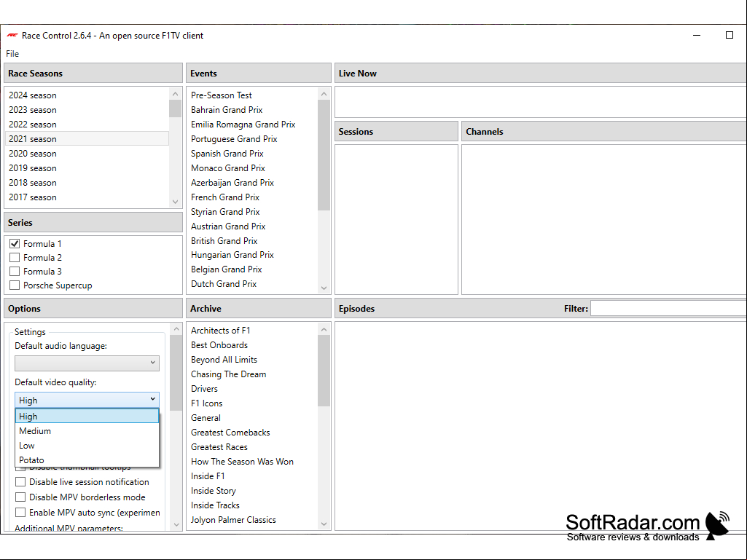The image size is (747, 560).
Task: Open Chasing The Dream archive
Action: 252,374
